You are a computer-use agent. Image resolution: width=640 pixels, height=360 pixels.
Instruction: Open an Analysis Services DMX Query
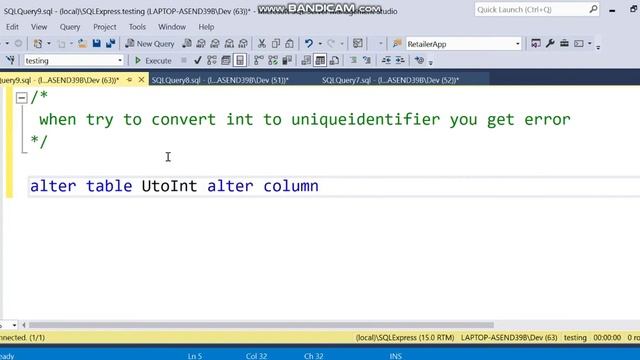(215, 43)
